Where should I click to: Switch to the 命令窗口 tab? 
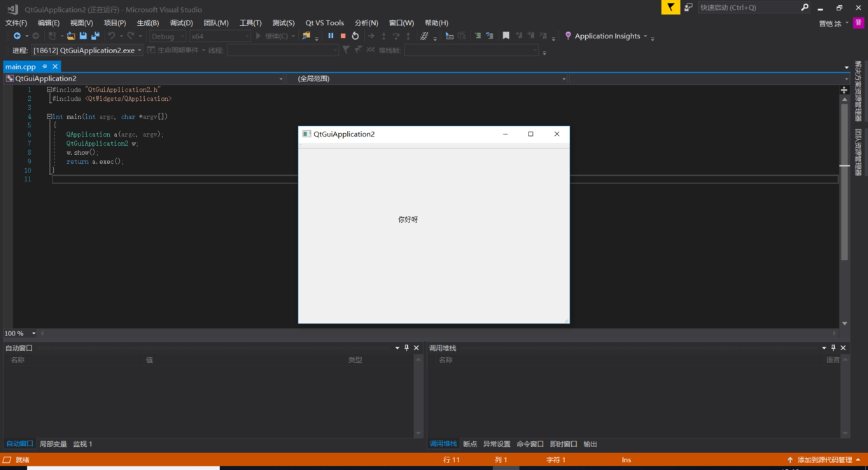coord(531,444)
